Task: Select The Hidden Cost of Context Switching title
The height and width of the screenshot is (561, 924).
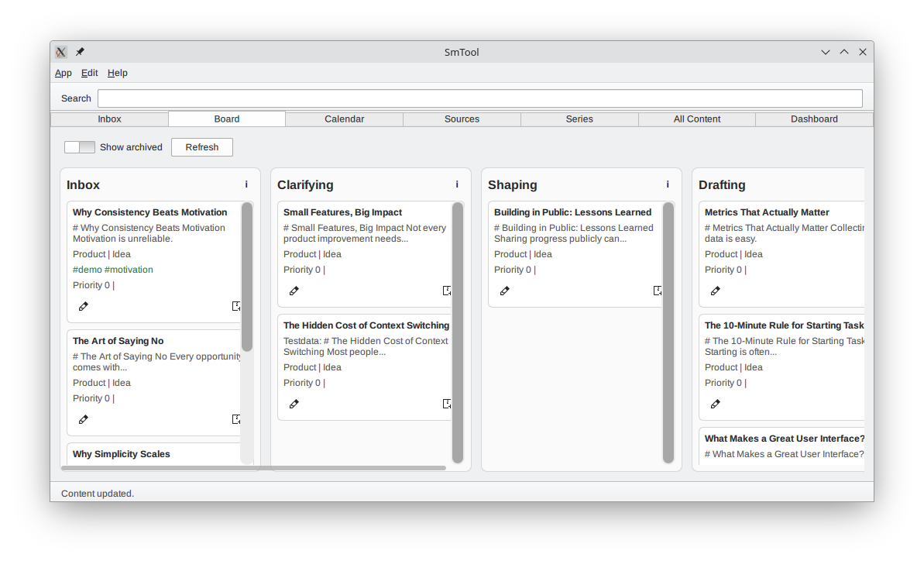Action: pyautogui.click(x=366, y=325)
